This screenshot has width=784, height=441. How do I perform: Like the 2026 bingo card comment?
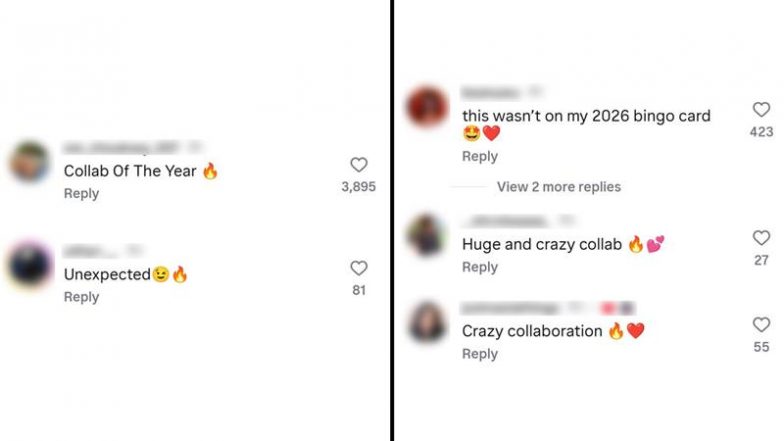(761, 110)
